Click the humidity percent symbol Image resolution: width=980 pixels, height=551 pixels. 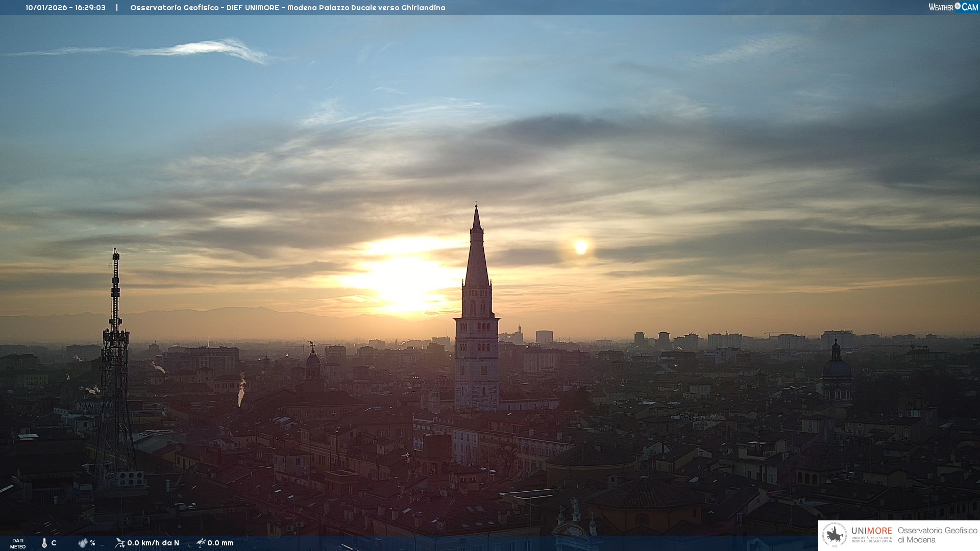(92, 543)
